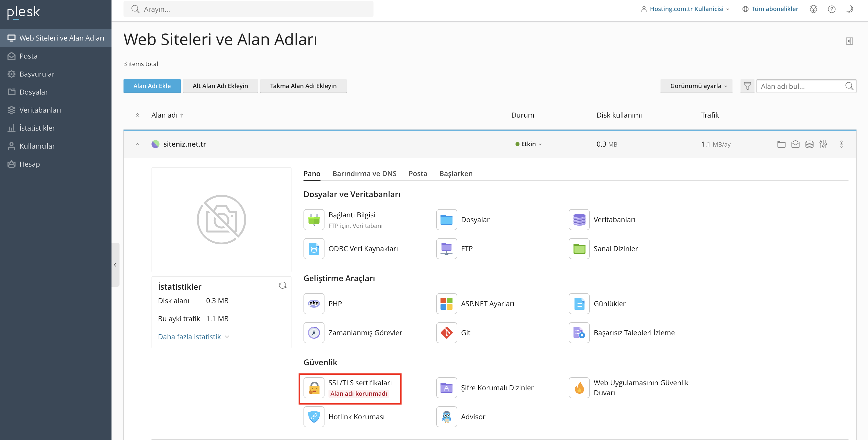Expand the Görünümü ayarla dropdown
This screenshot has width=868, height=440.
tap(696, 86)
